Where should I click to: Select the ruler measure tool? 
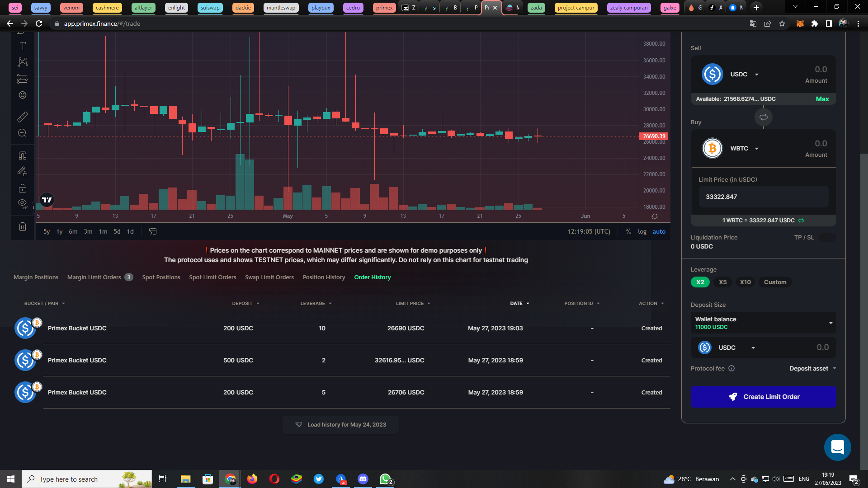(x=23, y=117)
